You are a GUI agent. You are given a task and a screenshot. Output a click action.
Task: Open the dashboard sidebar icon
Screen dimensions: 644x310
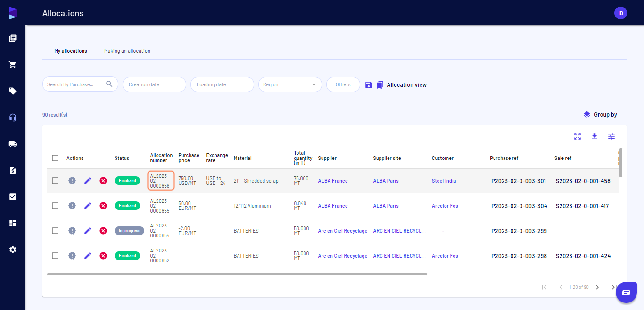[13, 223]
